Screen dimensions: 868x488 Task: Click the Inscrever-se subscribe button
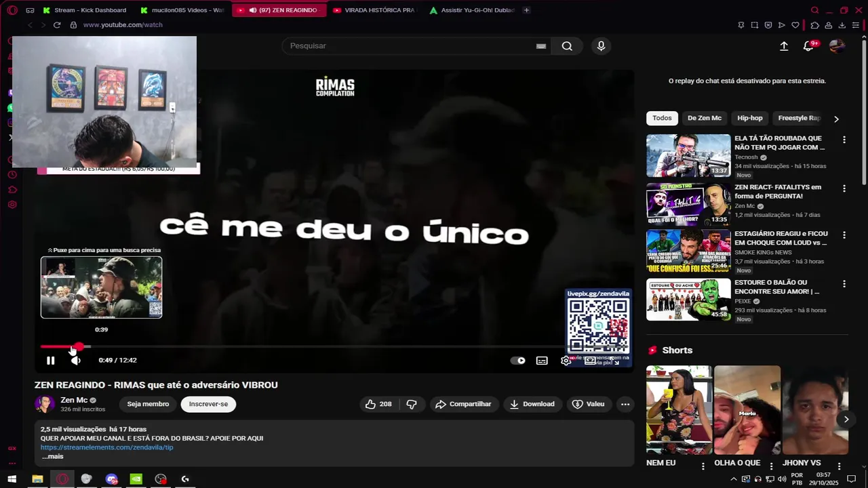(x=208, y=404)
